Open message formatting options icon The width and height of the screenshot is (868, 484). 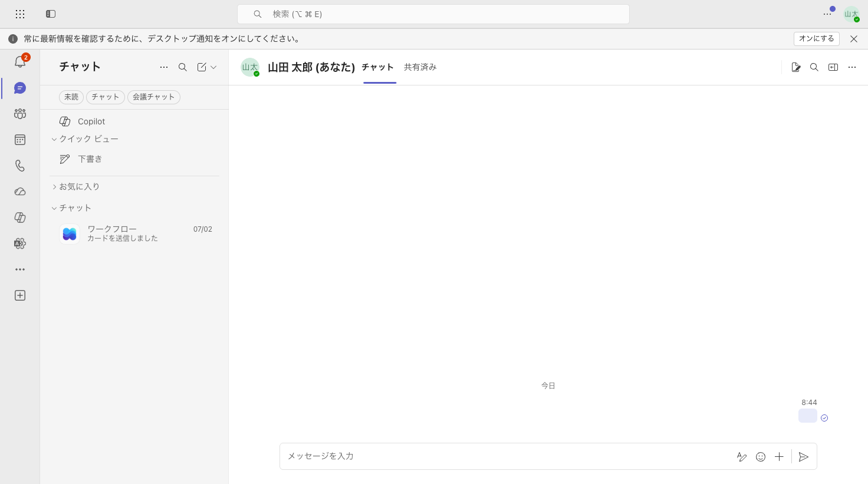(x=742, y=456)
